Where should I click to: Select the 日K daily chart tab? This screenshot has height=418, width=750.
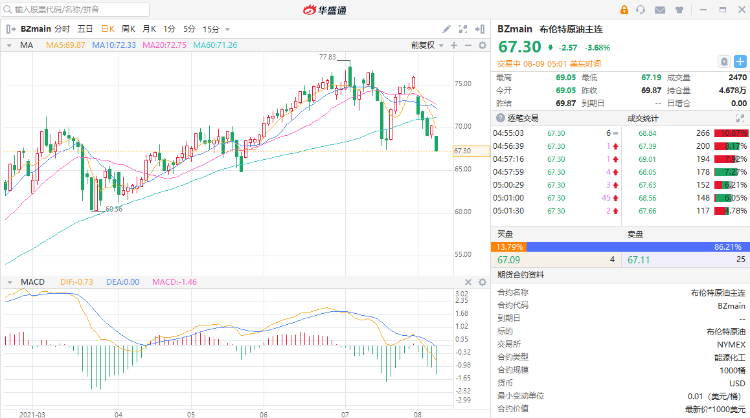(x=106, y=29)
